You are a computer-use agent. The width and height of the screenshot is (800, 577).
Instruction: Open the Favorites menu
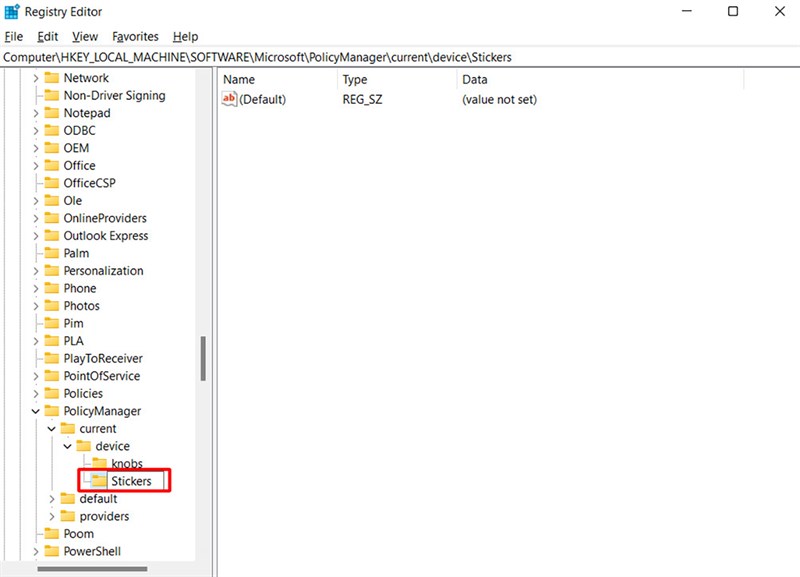click(x=135, y=37)
